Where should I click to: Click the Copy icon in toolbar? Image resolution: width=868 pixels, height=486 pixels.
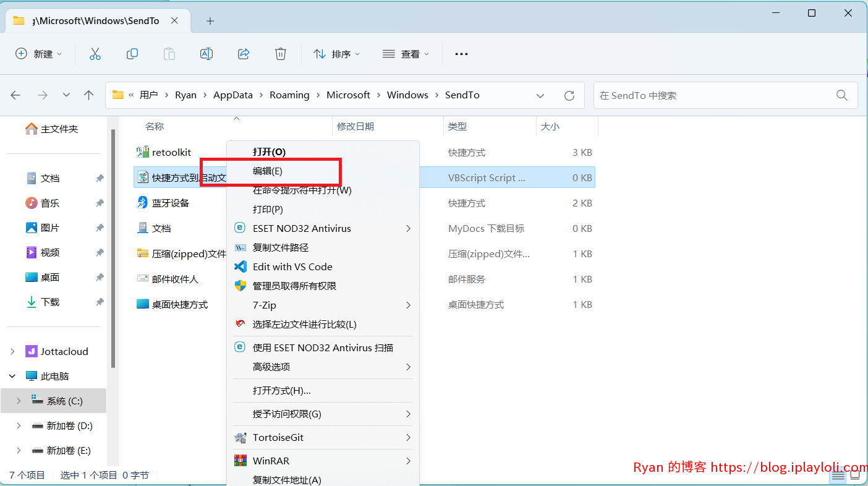click(x=132, y=54)
